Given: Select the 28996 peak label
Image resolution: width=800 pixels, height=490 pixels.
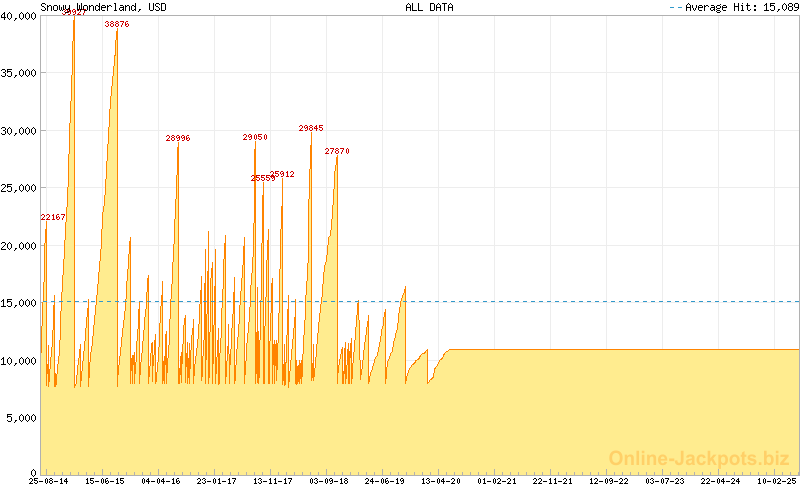Looking at the screenshot, I should tap(178, 139).
